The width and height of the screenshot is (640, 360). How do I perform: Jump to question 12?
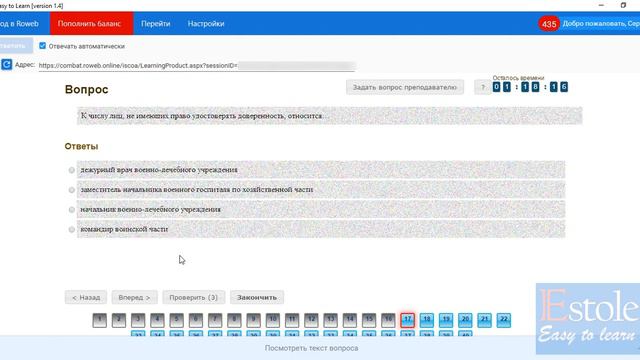(311, 320)
